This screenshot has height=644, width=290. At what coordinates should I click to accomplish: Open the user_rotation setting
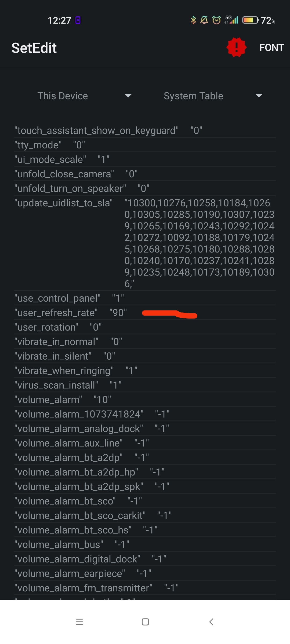pyautogui.click(x=145, y=327)
